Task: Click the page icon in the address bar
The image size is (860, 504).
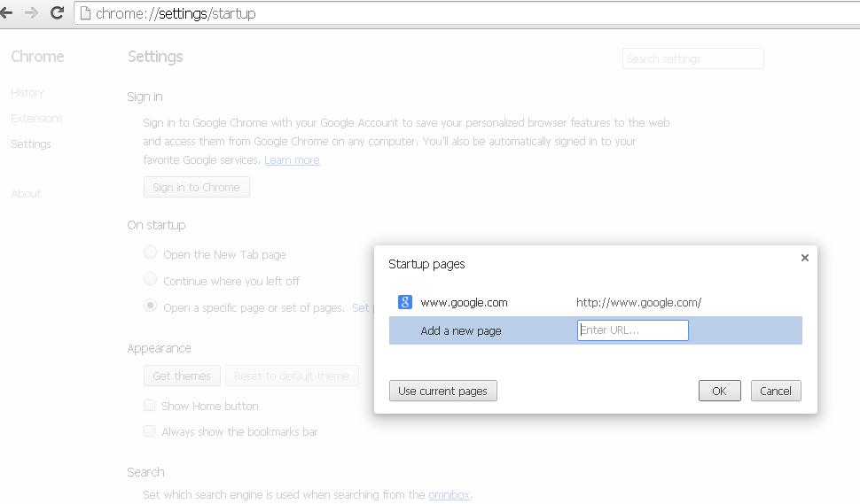Action: [85, 13]
